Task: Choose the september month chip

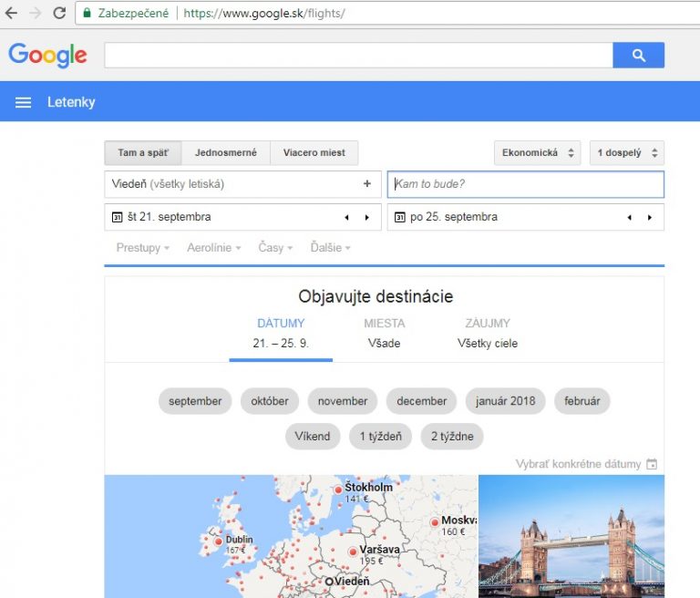Action: pos(195,401)
